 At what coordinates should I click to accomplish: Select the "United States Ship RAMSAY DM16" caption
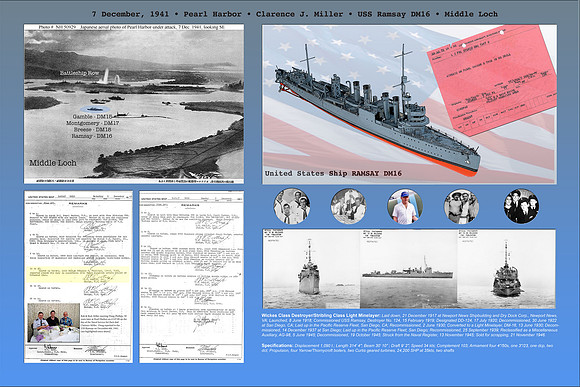[x=333, y=173]
